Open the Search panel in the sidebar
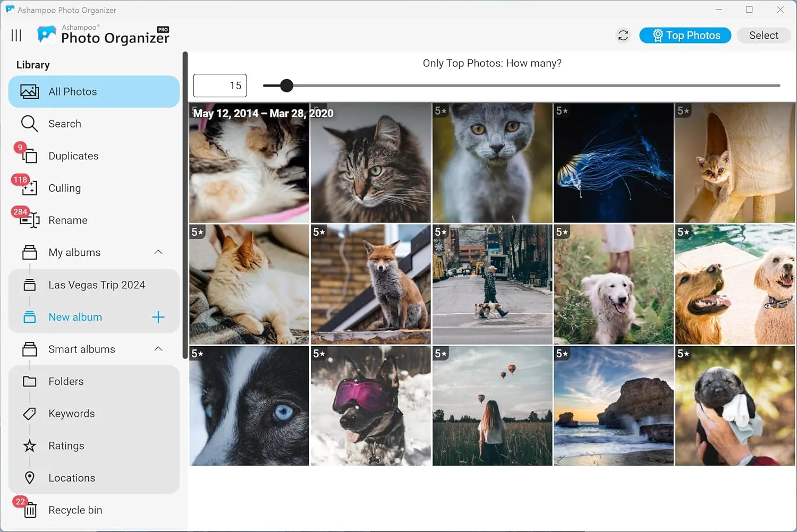Image resolution: width=797 pixels, height=532 pixels. tap(65, 123)
